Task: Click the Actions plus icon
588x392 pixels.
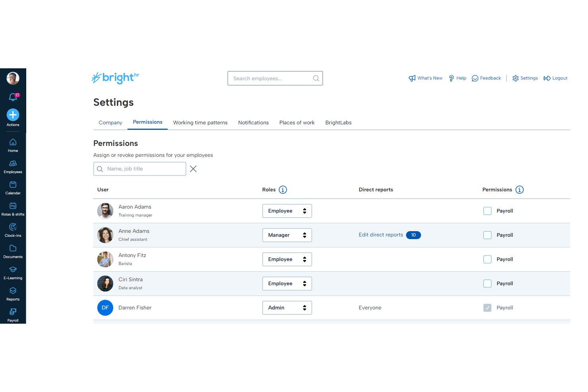Action: 13,115
